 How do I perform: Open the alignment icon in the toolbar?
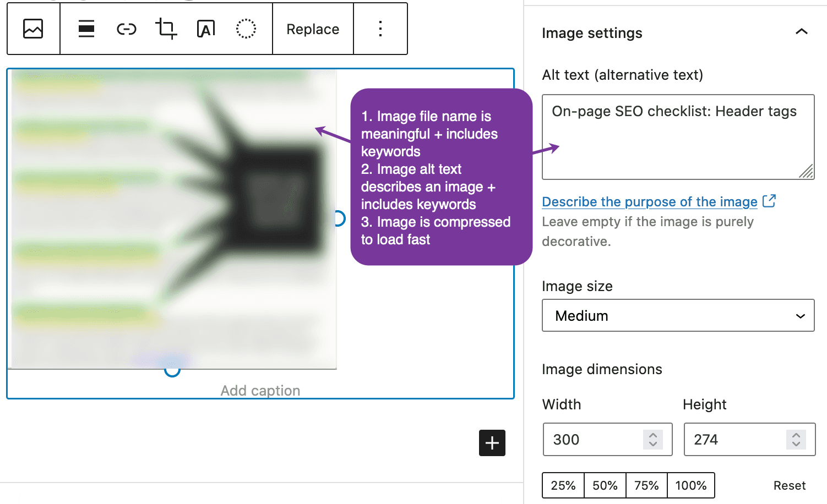(86, 29)
